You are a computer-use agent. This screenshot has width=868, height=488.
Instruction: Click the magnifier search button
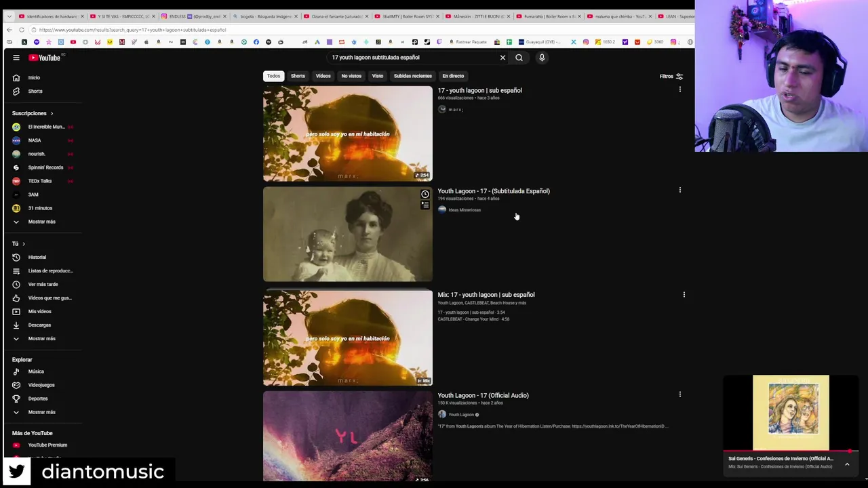(519, 58)
